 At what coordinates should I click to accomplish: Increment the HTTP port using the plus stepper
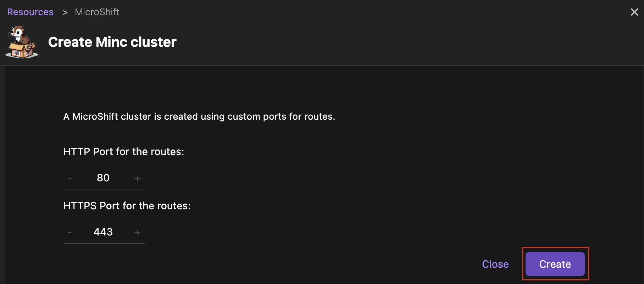pyautogui.click(x=138, y=178)
